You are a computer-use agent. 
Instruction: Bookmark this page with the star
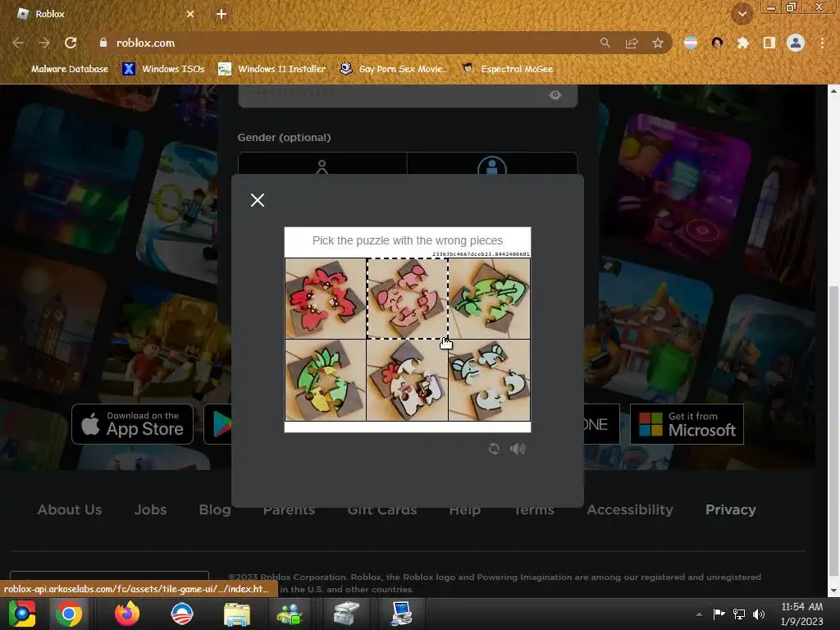(658, 43)
